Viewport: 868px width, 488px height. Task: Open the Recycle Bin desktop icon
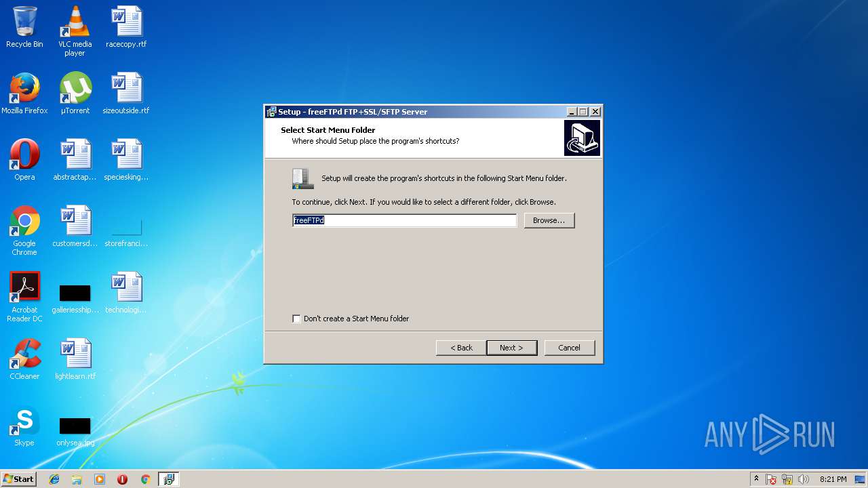pos(24,27)
